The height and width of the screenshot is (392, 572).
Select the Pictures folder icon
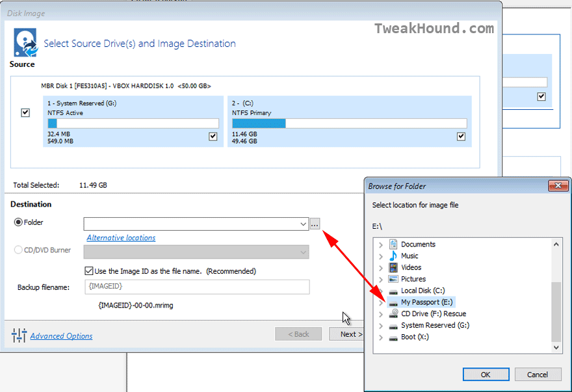tap(393, 279)
